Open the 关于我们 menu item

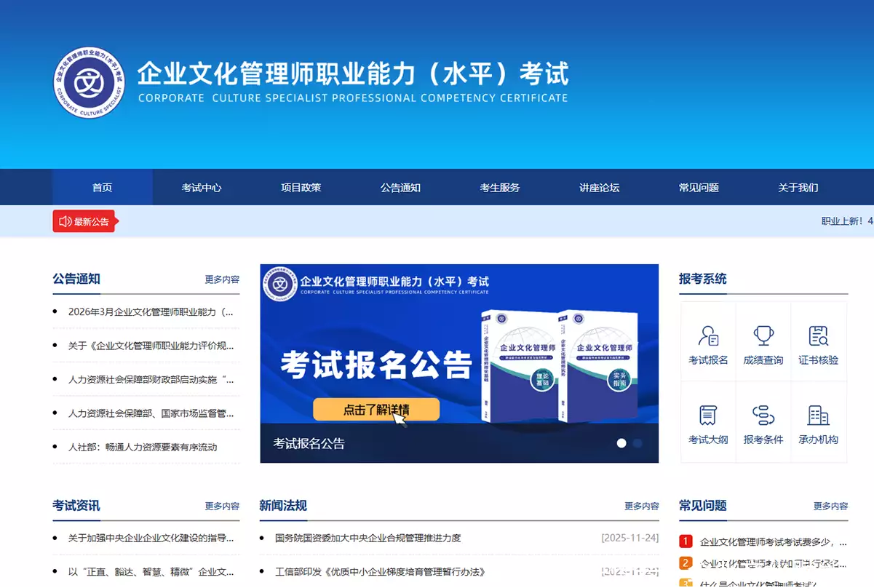798,187
